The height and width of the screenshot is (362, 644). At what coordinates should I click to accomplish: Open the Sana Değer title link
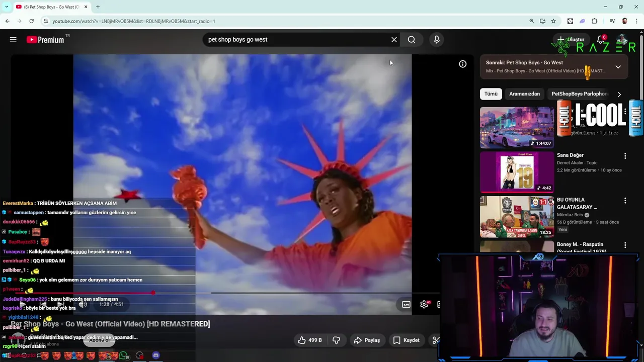pyautogui.click(x=570, y=155)
